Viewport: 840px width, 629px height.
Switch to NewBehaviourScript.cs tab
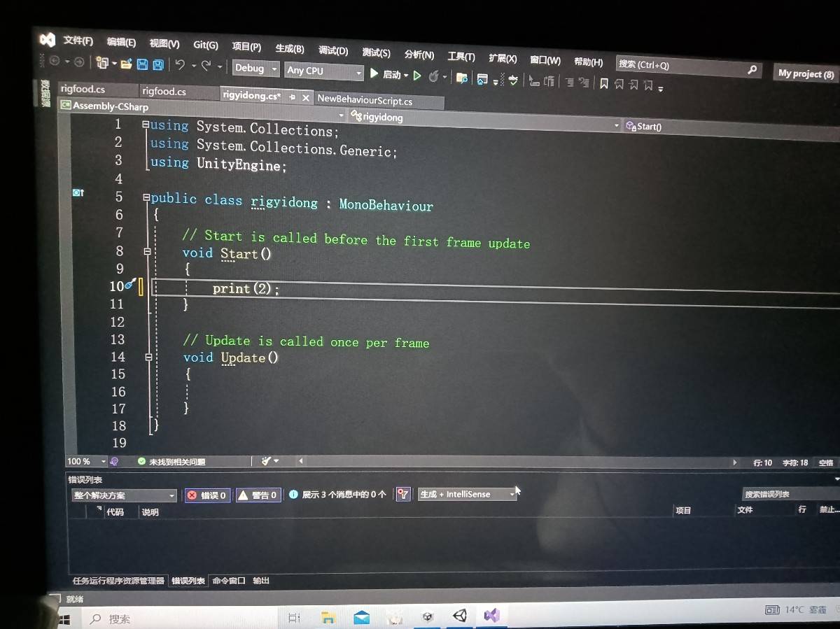[x=365, y=100]
